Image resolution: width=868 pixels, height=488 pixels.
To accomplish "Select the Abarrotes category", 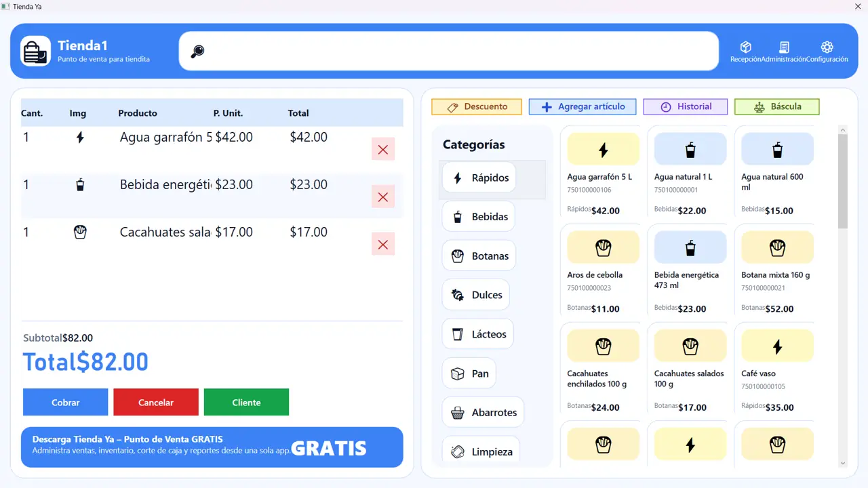I will pos(484,412).
